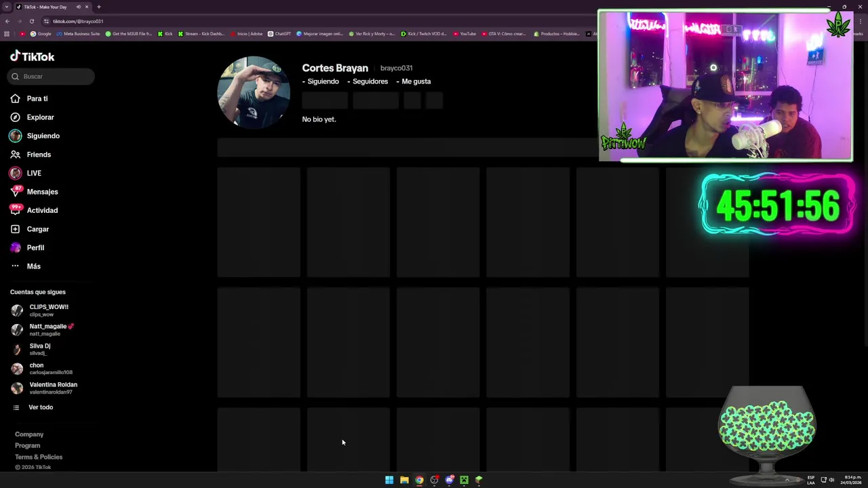Open Mensajes inbox
The height and width of the screenshot is (488, 868).
[x=34, y=192]
